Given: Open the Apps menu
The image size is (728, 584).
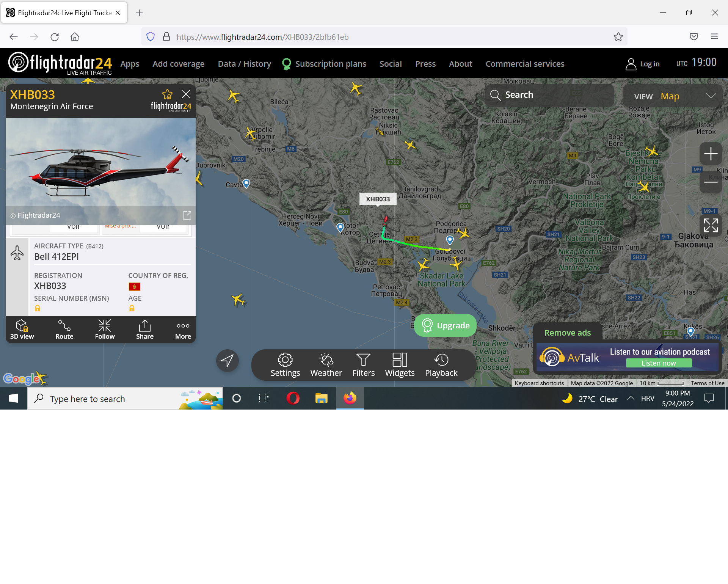Looking at the screenshot, I should pyautogui.click(x=130, y=64).
